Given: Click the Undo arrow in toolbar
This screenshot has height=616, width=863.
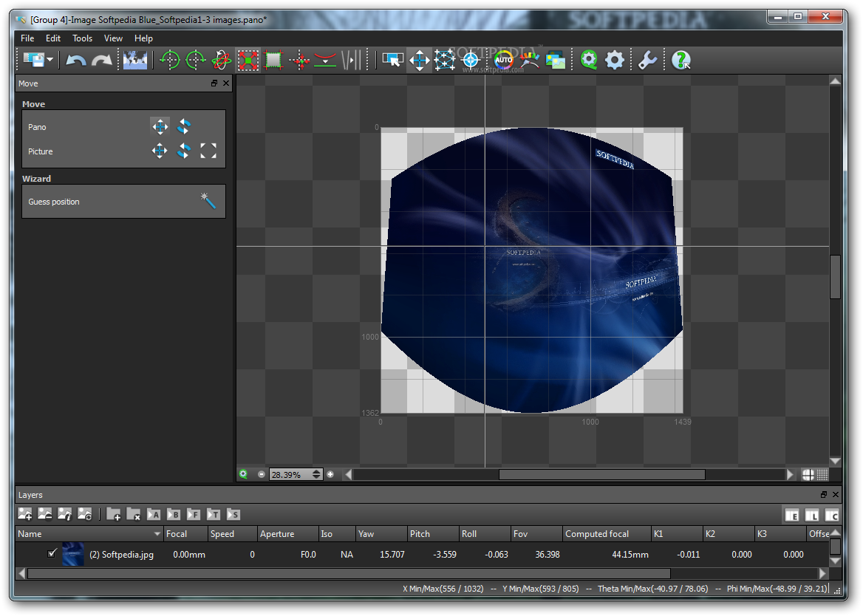Looking at the screenshot, I should [76, 60].
